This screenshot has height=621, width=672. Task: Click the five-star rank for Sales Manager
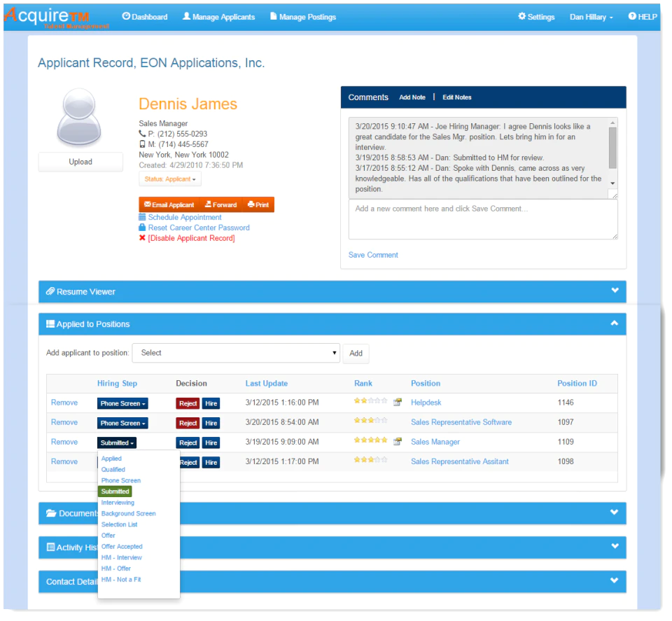[x=370, y=440]
